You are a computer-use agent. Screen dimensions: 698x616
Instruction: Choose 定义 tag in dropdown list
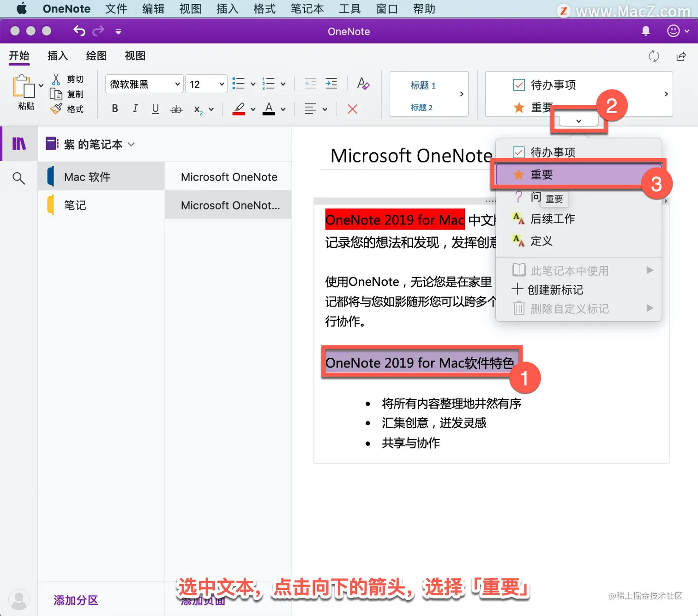[578, 241]
